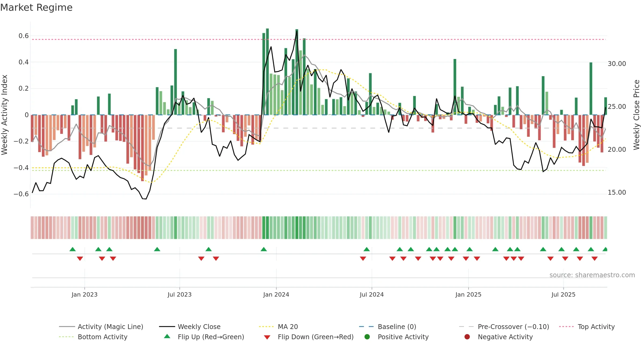Toggle Top Activity legend entry
Image resolution: width=644 pixels, height=362 pixels.
click(587, 327)
